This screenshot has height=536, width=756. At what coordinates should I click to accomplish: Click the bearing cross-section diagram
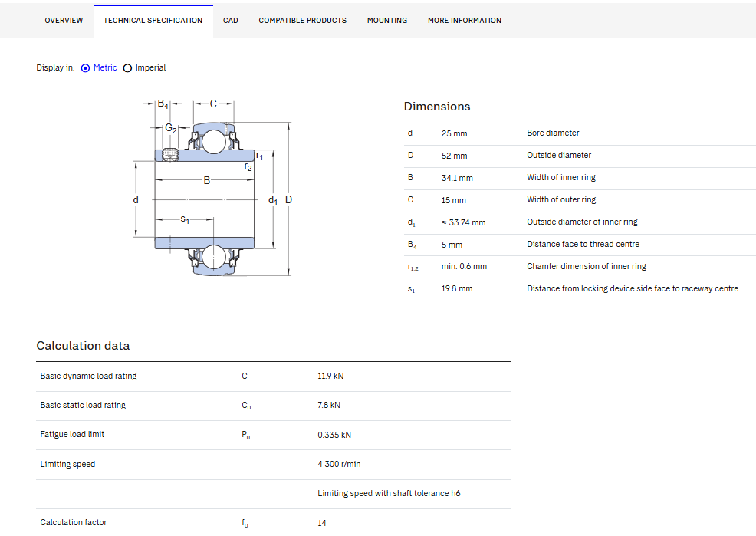[x=212, y=188]
